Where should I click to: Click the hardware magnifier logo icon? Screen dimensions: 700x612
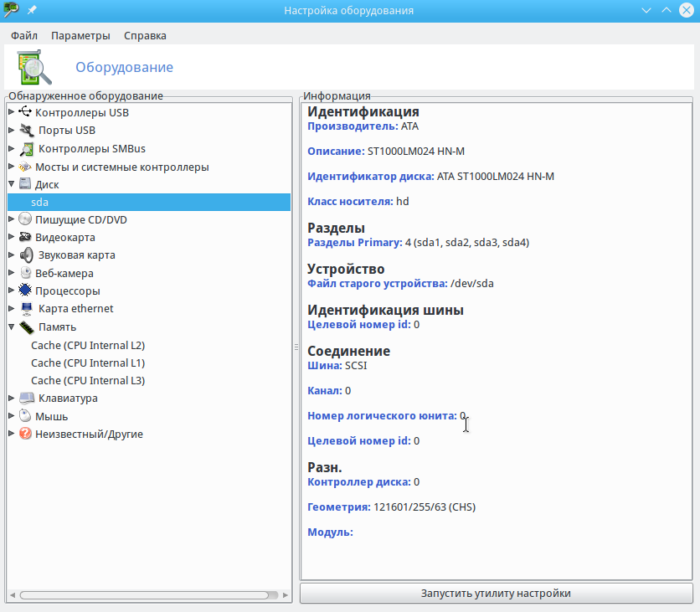pyautogui.click(x=34, y=68)
